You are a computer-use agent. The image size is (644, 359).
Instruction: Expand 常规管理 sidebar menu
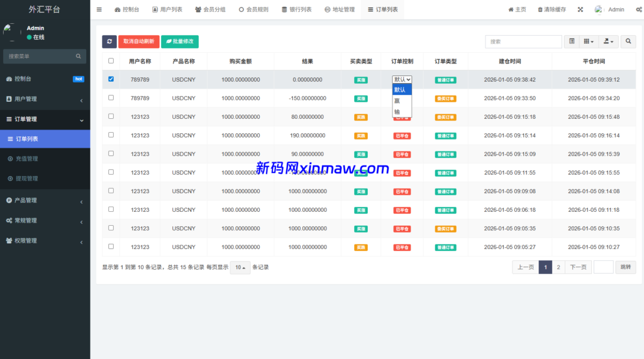click(45, 221)
